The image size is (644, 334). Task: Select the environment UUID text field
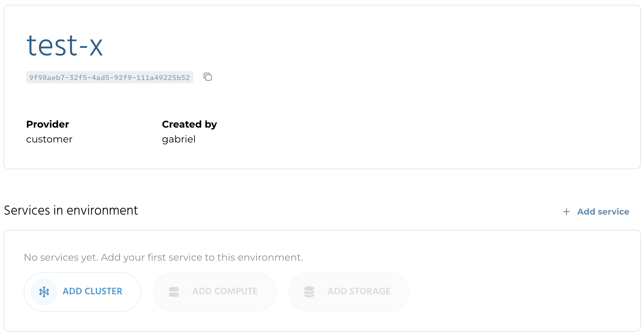click(109, 78)
